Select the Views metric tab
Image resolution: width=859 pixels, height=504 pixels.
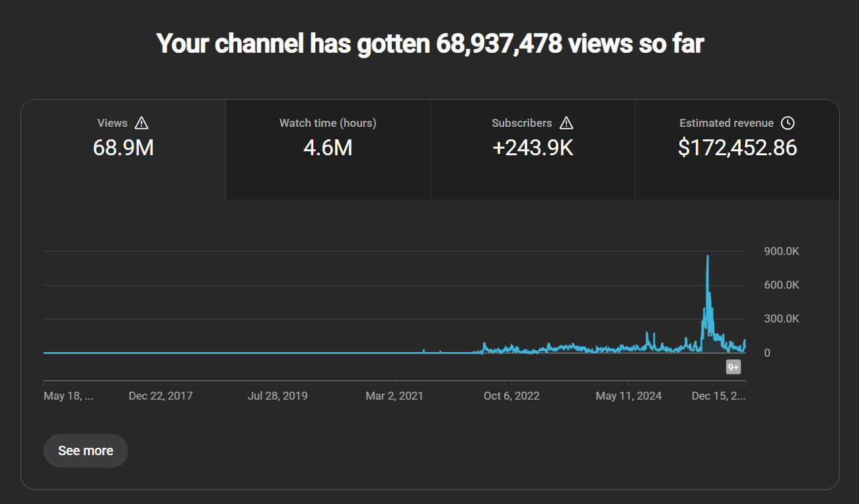pos(124,149)
